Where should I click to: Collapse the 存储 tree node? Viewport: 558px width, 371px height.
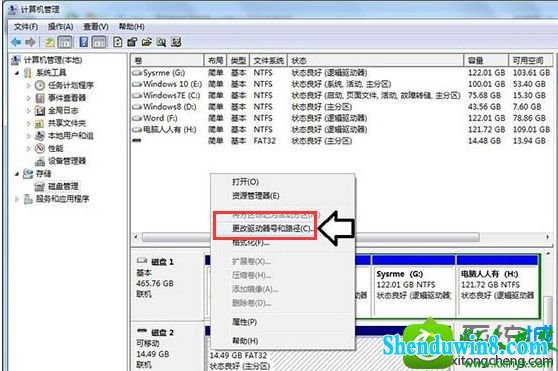click(17, 174)
